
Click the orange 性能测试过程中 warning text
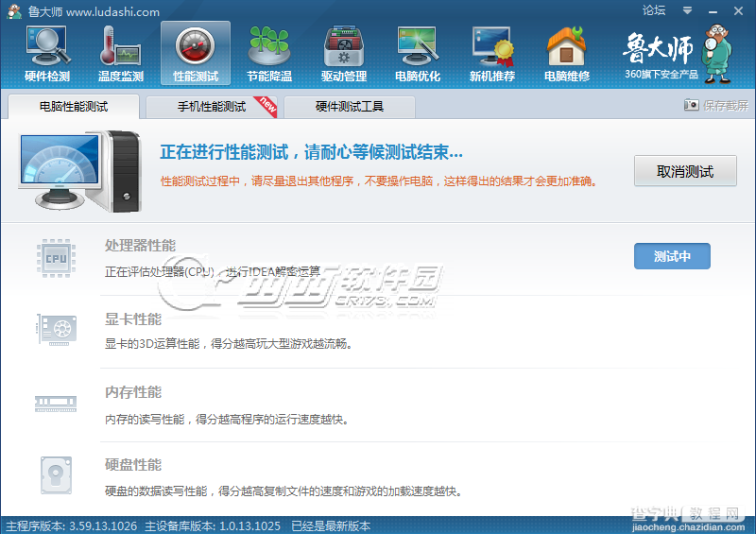click(x=379, y=181)
